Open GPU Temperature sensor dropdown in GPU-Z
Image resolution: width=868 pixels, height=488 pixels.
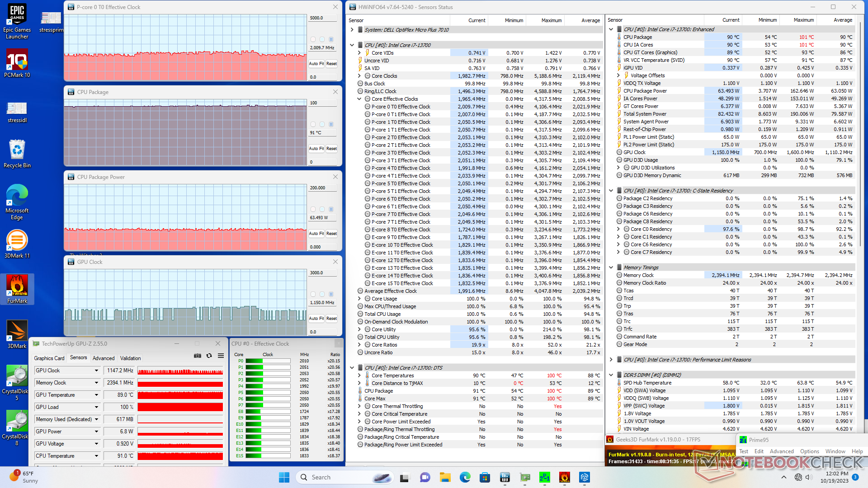(x=96, y=395)
